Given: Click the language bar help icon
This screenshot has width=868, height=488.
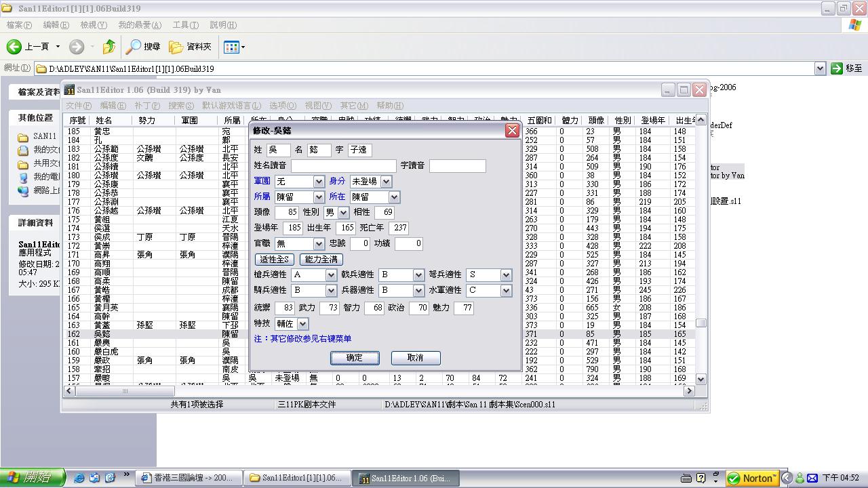Looking at the screenshot, I should (701, 478).
